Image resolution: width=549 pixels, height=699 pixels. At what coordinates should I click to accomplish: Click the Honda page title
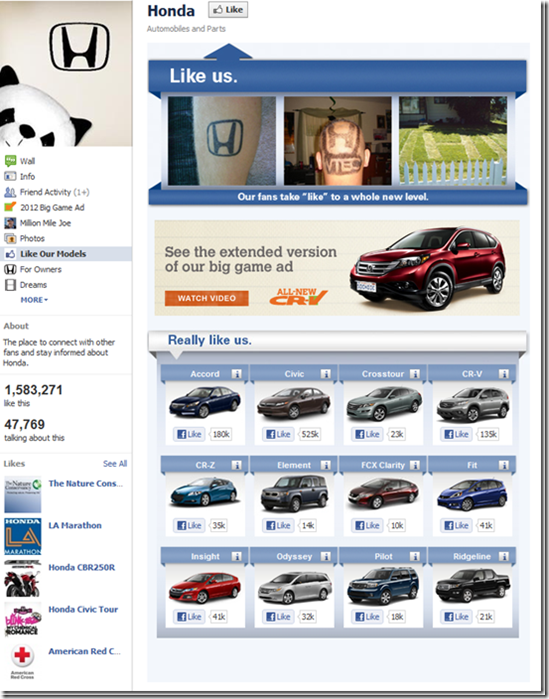pos(171,11)
